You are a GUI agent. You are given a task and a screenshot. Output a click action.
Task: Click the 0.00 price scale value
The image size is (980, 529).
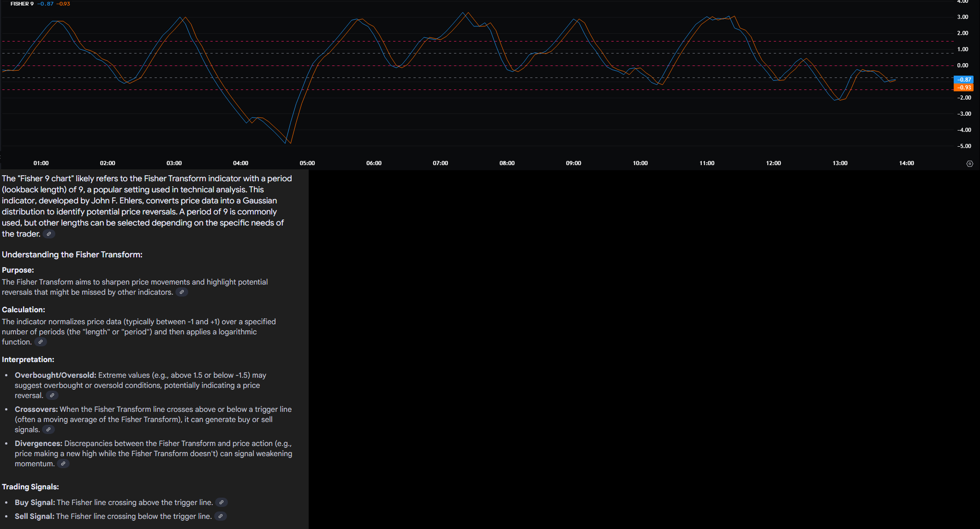point(962,65)
